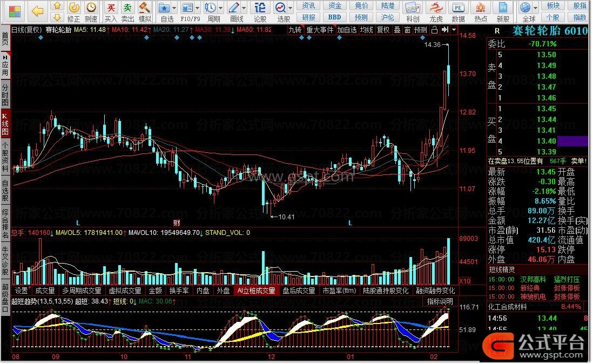Click the 板块 button
593x364 pixels.
[x=553, y=5]
